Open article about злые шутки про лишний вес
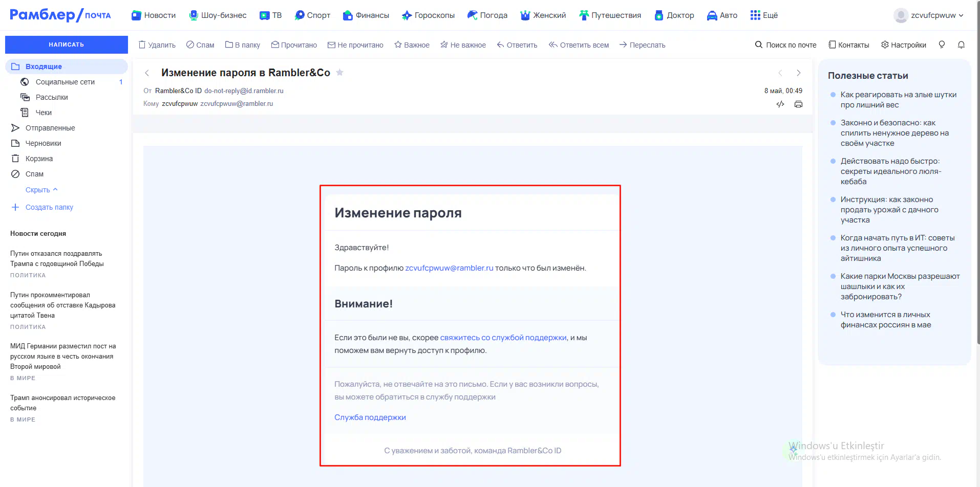The image size is (980, 487). 899,100
